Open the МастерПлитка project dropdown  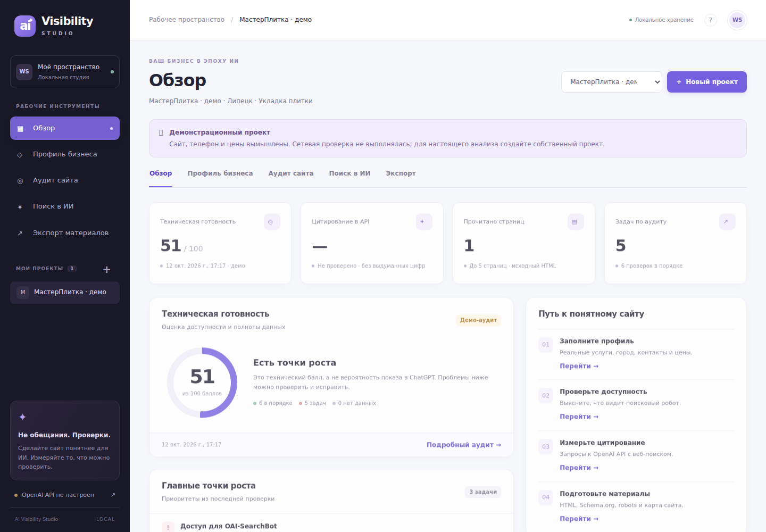pos(612,82)
